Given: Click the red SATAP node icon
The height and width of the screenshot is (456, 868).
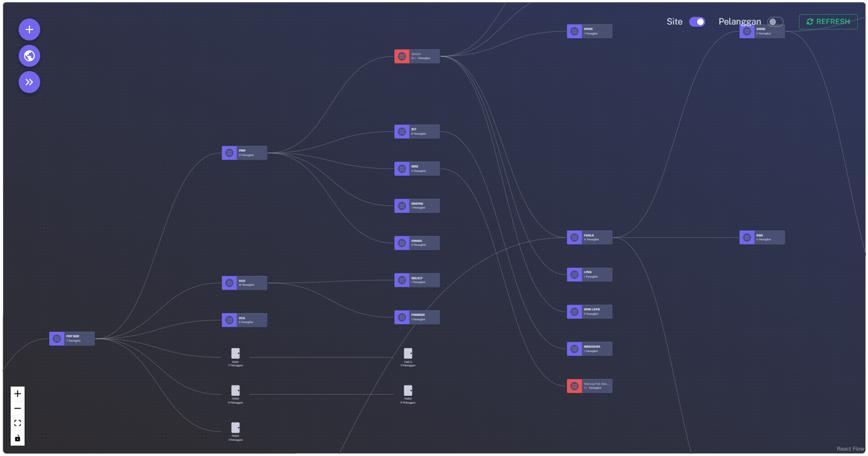Looking at the screenshot, I should pos(402,56).
